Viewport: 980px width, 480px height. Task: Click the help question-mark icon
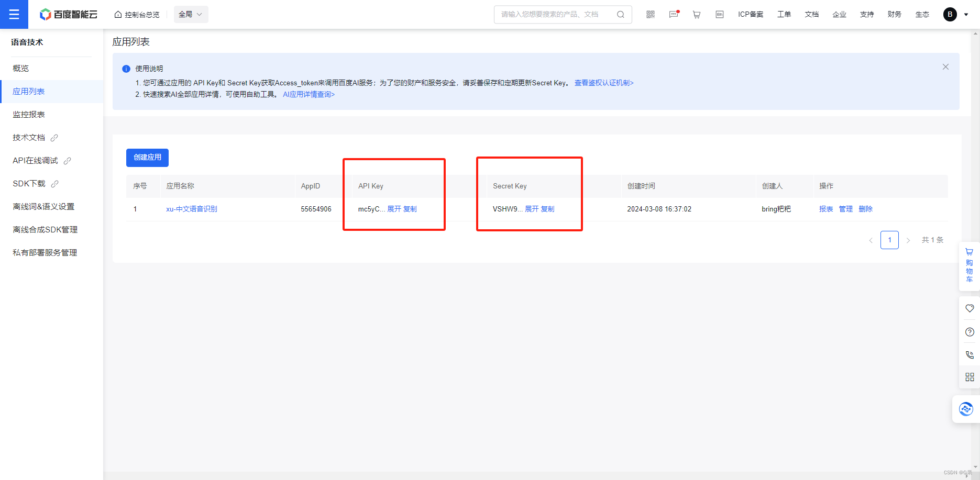tap(968, 331)
